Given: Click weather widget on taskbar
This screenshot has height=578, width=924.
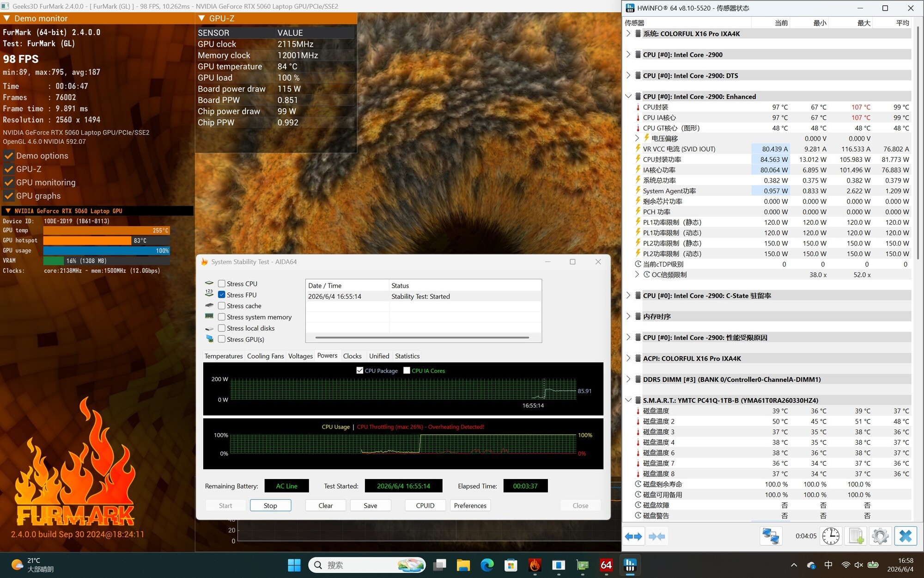Looking at the screenshot, I should pos(32,565).
